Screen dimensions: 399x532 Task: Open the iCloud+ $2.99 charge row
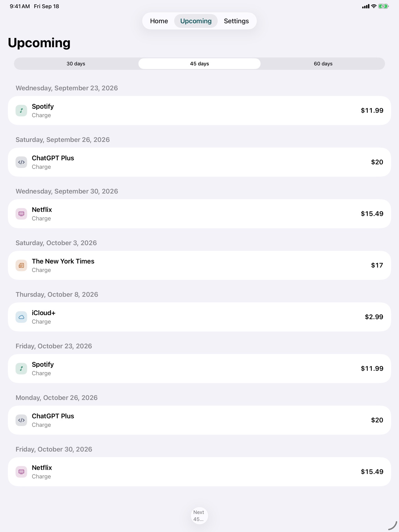click(x=199, y=317)
